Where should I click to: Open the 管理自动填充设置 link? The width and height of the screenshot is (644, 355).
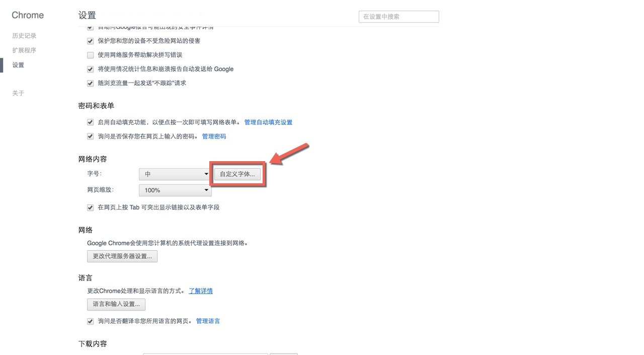tap(268, 122)
